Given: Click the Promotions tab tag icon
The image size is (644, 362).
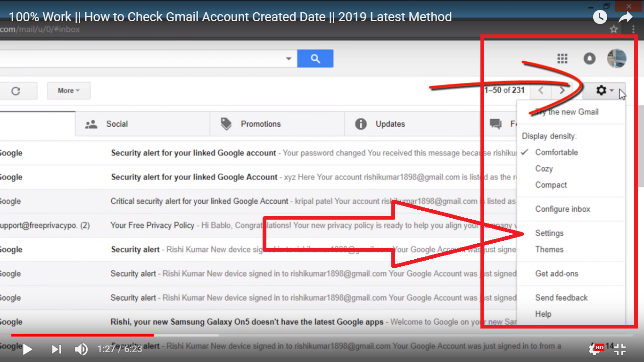Looking at the screenshot, I should 225,123.
